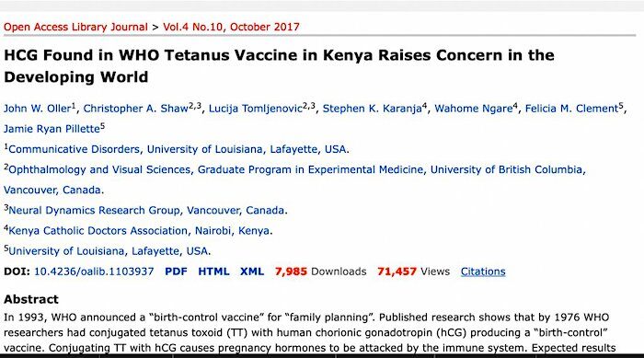Viewport: 644px width, 358px height.
Task: Open Kenya Catholic Doctors Association affiliation
Action: tap(140, 231)
